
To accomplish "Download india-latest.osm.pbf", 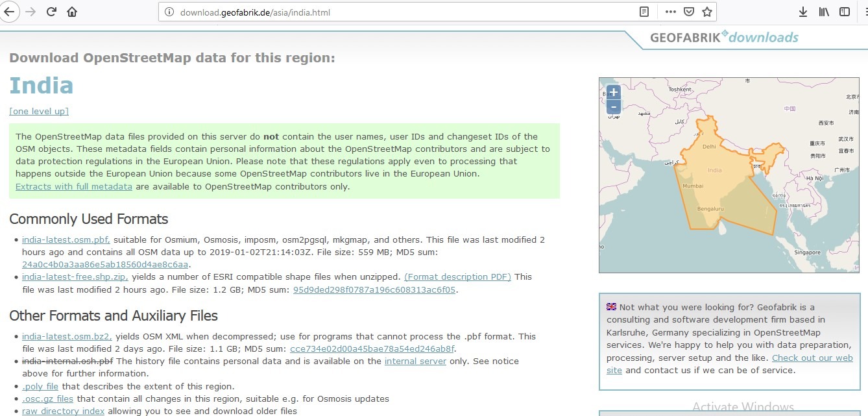I will 66,239.
